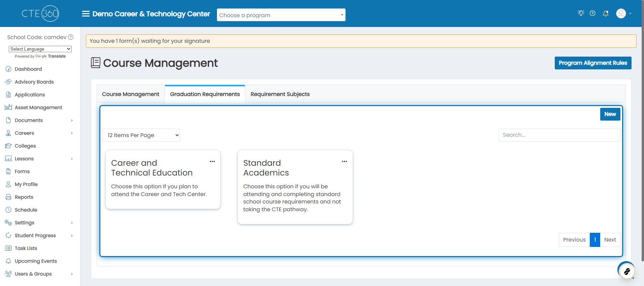Switch to the Requirement Subjects tab

tap(280, 94)
